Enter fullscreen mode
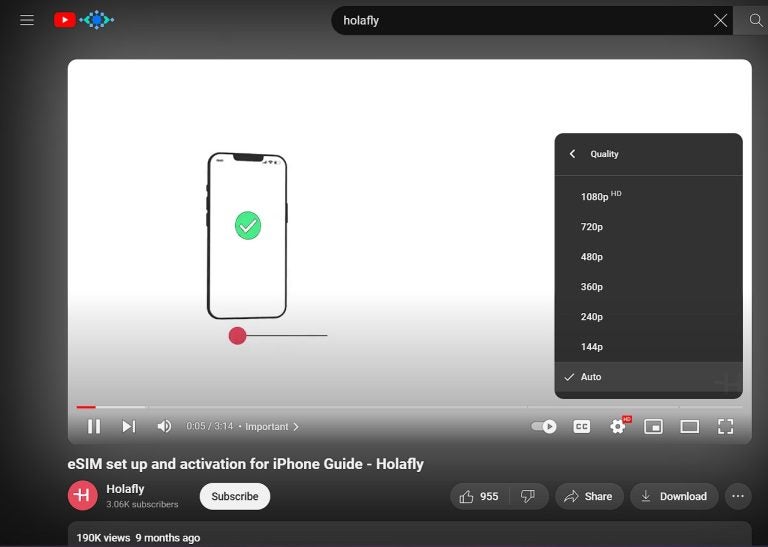 (725, 427)
